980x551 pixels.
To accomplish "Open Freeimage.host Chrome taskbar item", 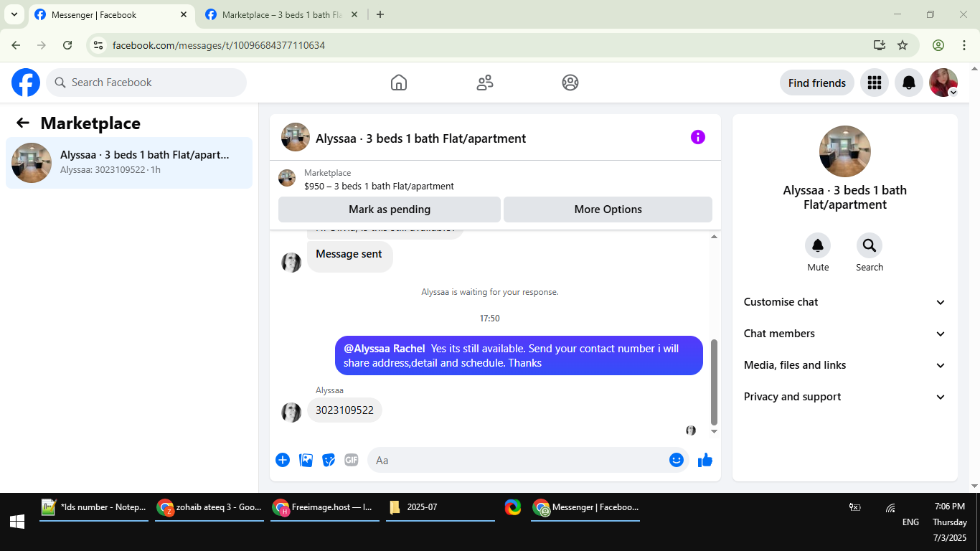I will [x=325, y=507].
